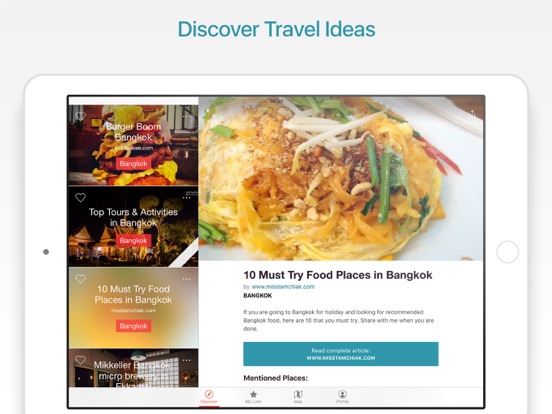
Task: Tap the iPad home button
Action: click(x=508, y=252)
